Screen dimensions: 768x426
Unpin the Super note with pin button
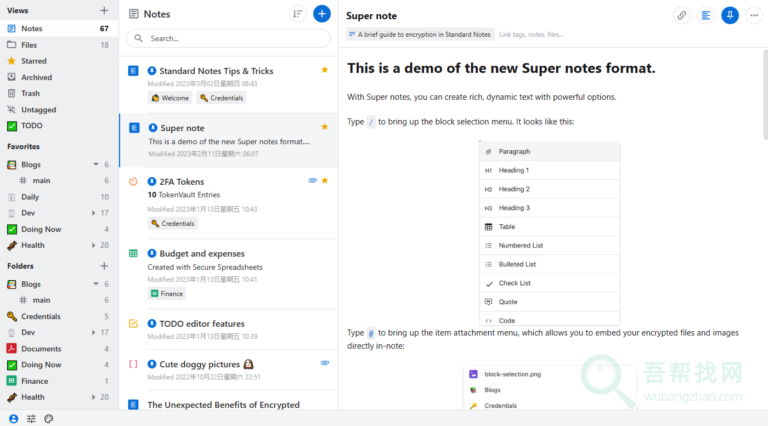coord(730,15)
